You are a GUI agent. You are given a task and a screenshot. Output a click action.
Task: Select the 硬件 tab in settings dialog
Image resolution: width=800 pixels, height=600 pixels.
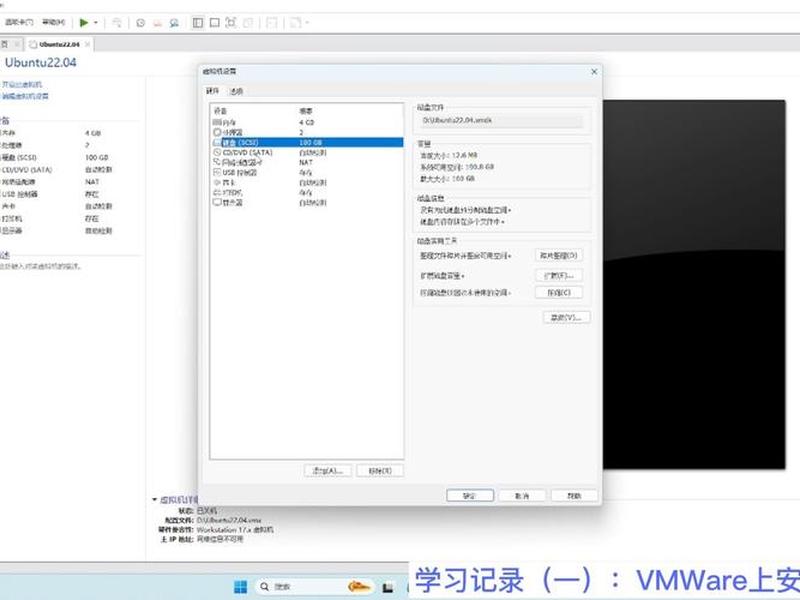[x=212, y=91]
